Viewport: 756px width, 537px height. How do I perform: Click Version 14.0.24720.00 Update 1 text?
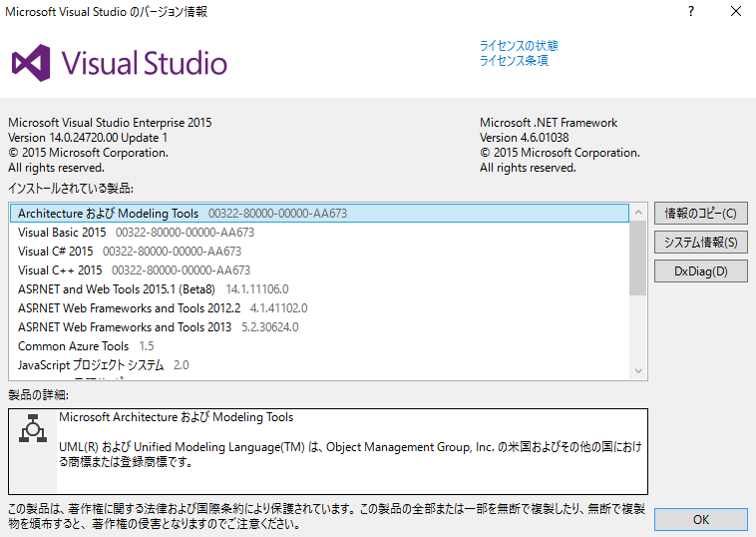88,138
